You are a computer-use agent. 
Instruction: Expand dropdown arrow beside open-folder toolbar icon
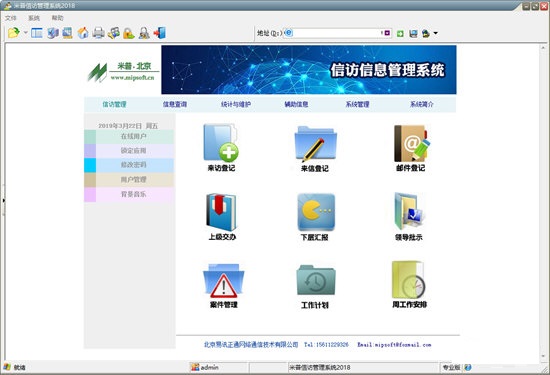click(x=25, y=33)
